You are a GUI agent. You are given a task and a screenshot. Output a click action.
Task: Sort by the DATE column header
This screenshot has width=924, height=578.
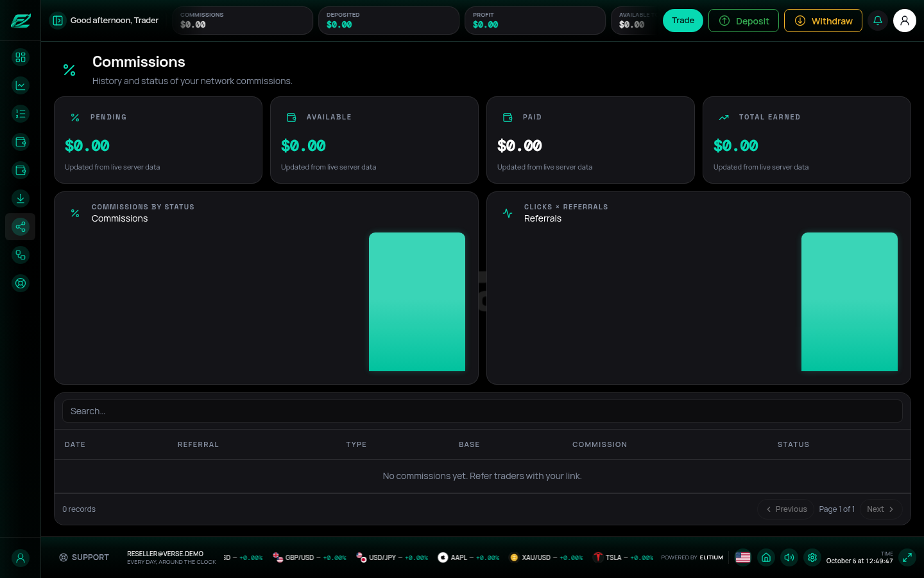[x=75, y=444]
